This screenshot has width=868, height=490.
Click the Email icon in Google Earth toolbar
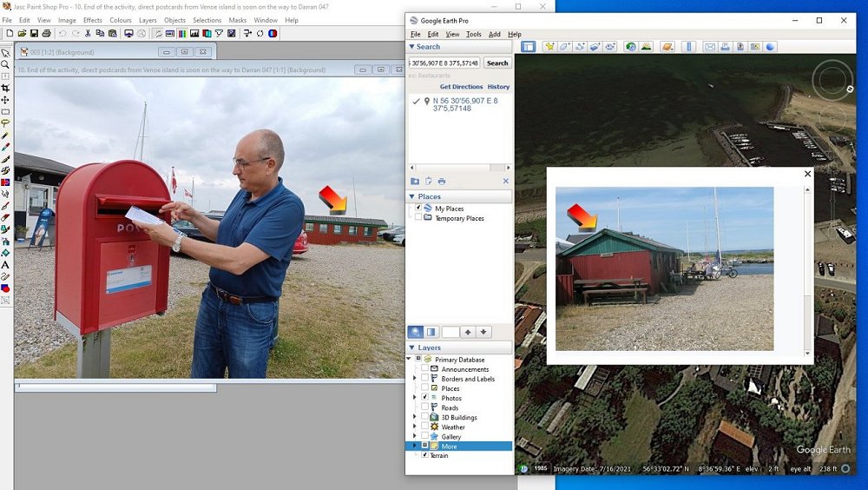[709, 47]
